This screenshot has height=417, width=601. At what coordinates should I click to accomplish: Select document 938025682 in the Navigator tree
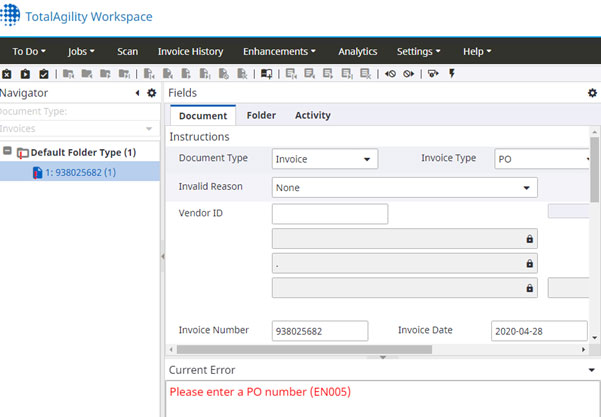click(x=80, y=172)
